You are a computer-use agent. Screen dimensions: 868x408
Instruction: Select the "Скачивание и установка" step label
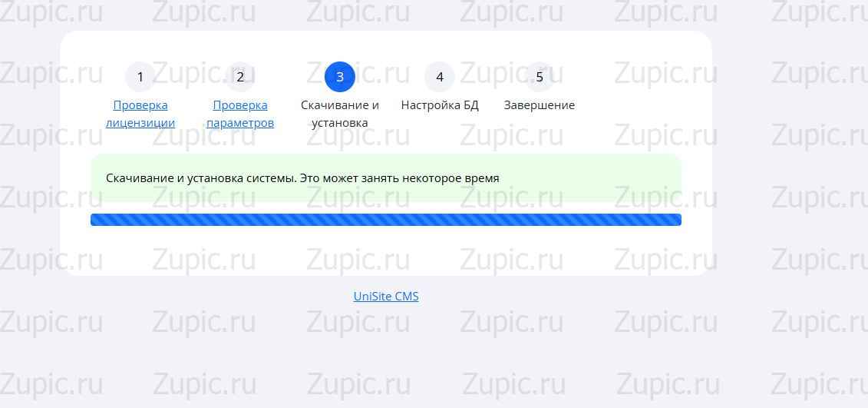340,114
